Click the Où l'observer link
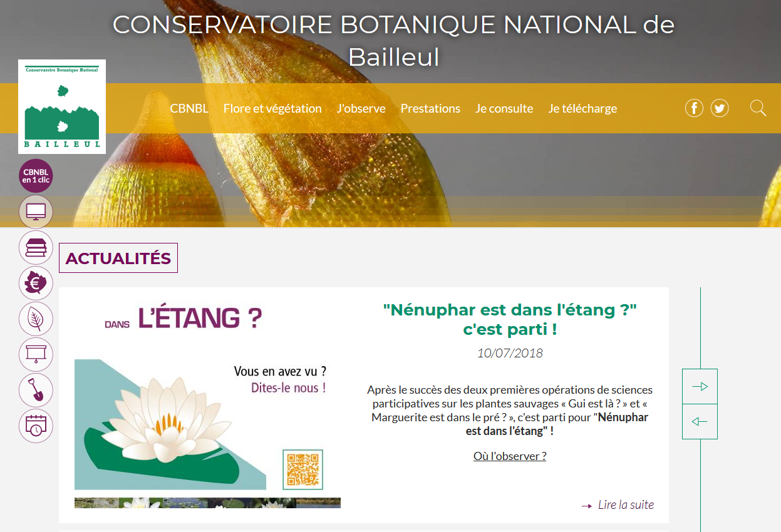The image size is (781, 532). tap(509, 456)
